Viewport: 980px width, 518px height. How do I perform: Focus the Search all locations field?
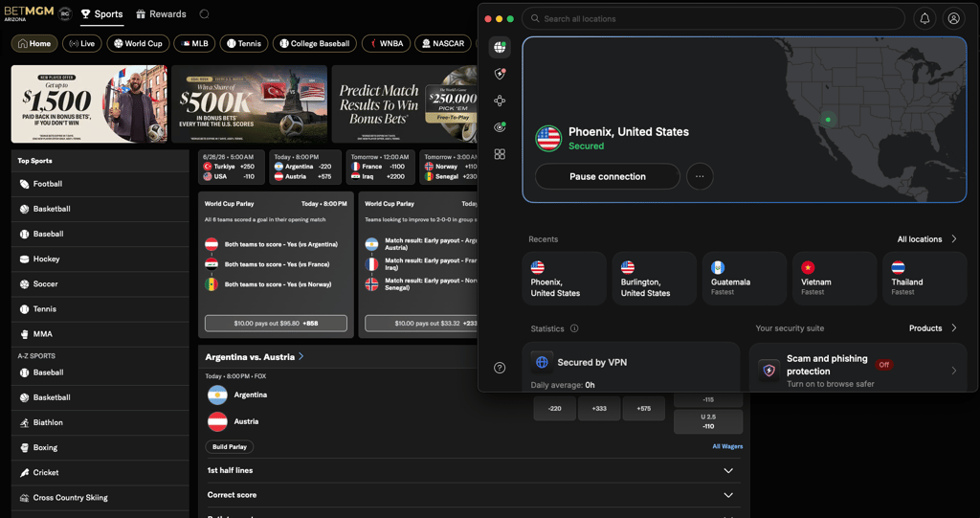point(713,19)
